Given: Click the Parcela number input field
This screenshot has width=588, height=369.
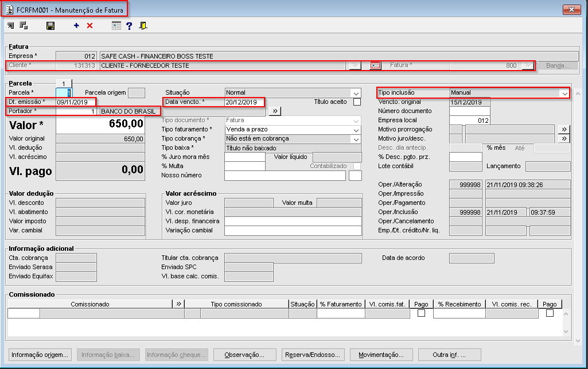Looking at the screenshot, I should click(x=64, y=92).
